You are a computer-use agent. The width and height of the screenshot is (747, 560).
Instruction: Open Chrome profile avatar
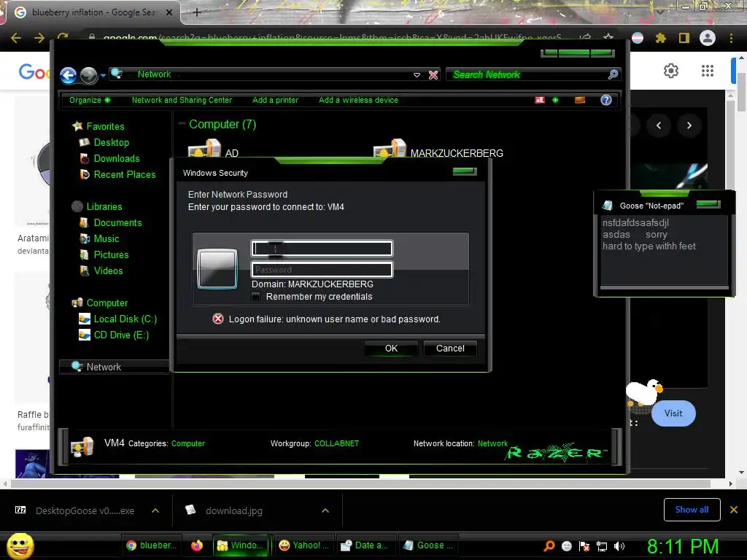(x=708, y=38)
